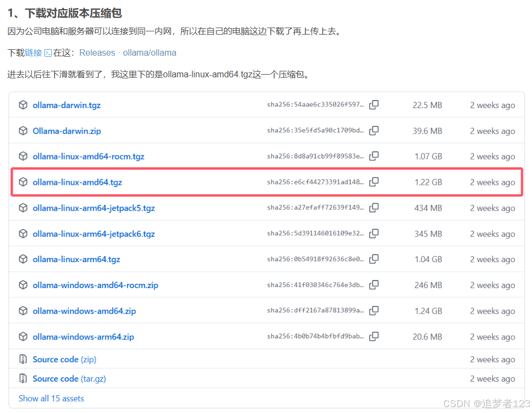Click the 246 MB file size
The height and width of the screenshot is (413, 532).
(x=428, y=285)
